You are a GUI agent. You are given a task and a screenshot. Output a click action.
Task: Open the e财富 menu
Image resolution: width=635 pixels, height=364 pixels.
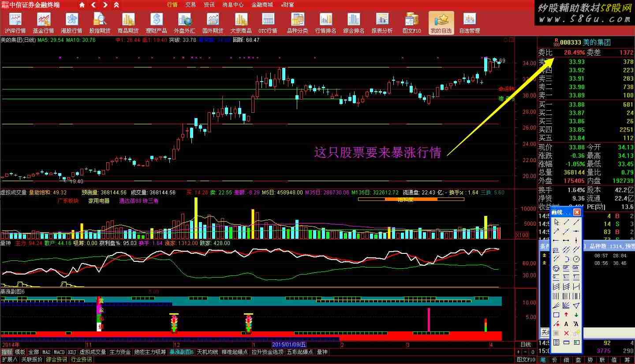(x=288, y=5)
